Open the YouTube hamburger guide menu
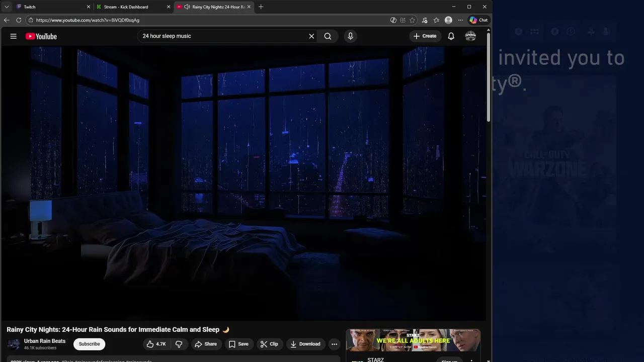Screen dimensions: 644x362 (x=14, y=36)
